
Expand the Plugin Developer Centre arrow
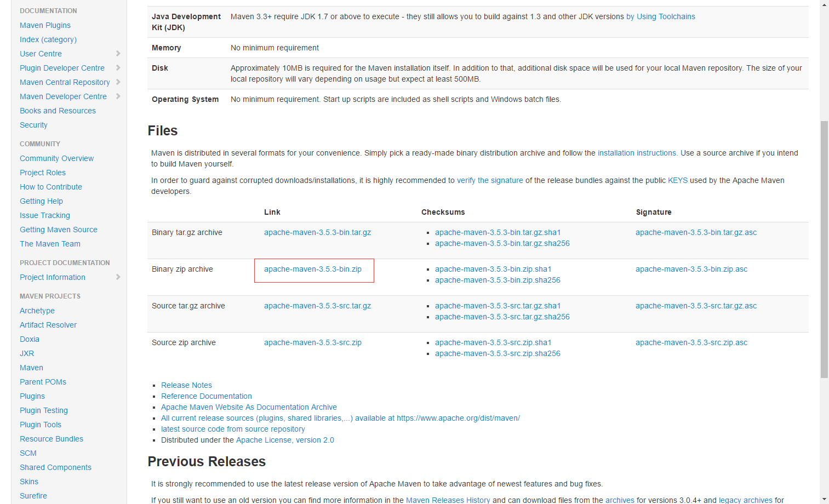(x=118, y=68)
